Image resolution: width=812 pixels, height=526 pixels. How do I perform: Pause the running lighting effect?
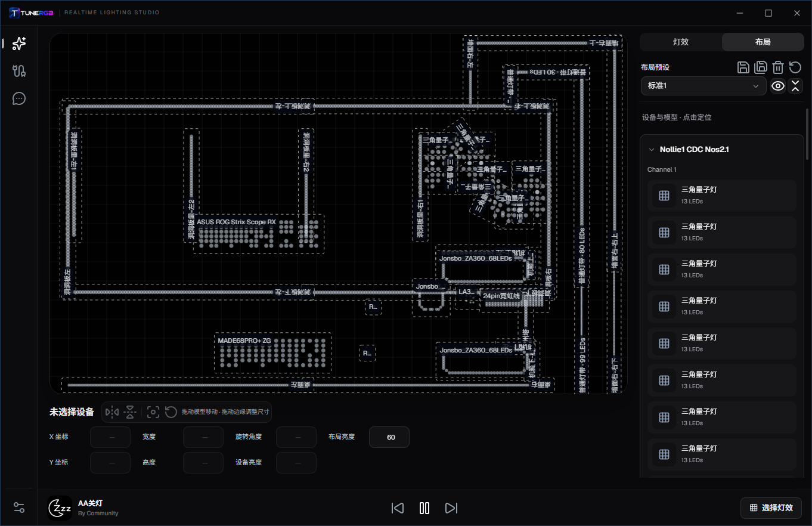coord(424,508)
